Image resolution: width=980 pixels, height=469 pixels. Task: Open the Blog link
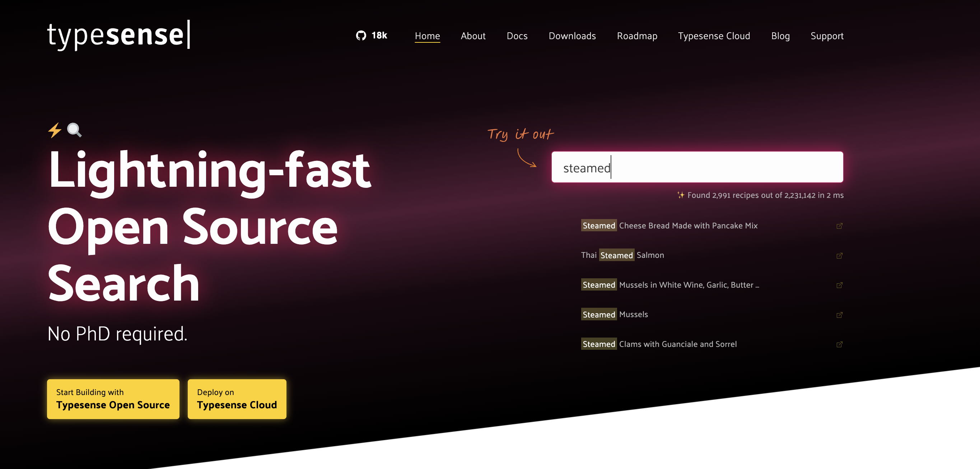point(780,36)
